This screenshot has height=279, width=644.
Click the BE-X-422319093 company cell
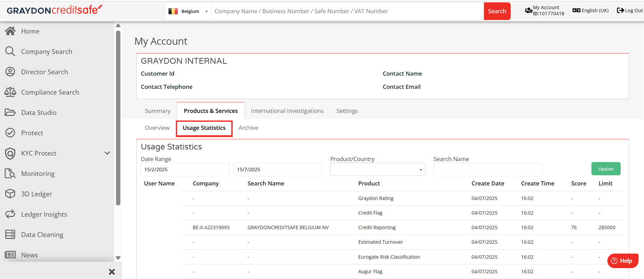(x=211, y=227)
